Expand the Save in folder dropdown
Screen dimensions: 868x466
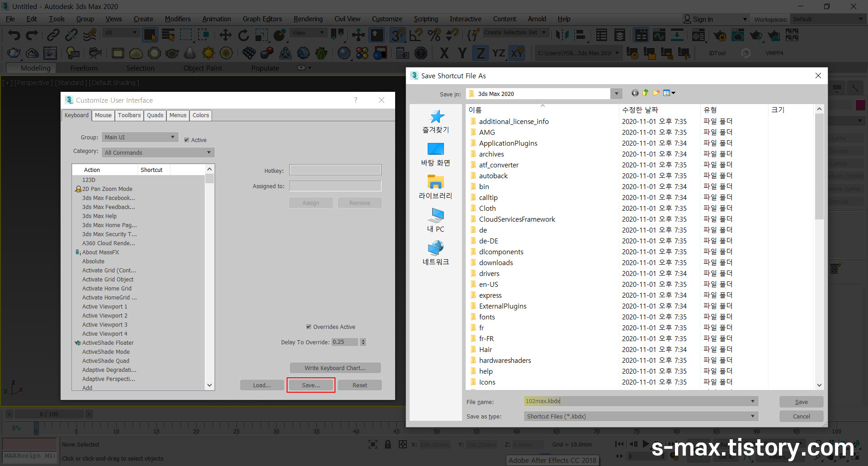point(616,94)
